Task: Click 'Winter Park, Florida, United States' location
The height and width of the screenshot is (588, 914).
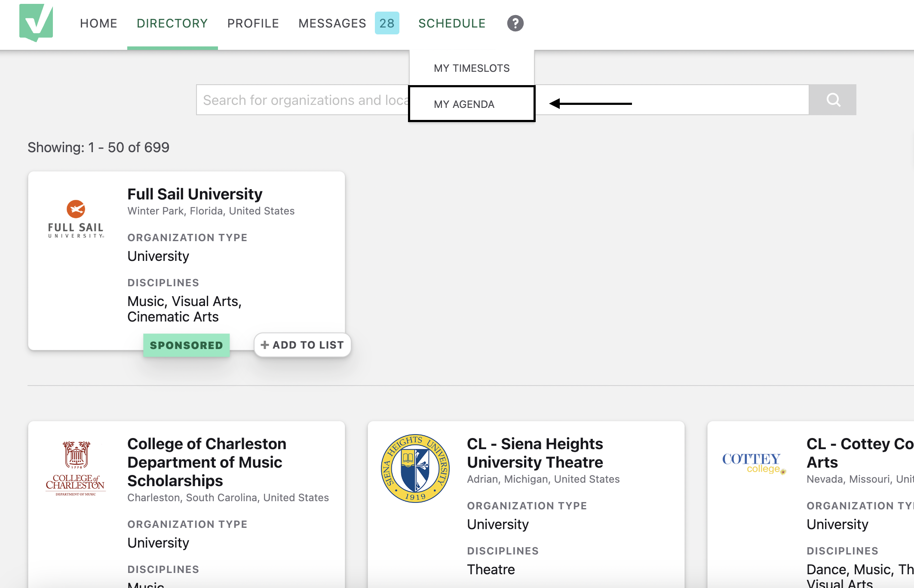Action: pyautogui.click(x=211, y=211)
